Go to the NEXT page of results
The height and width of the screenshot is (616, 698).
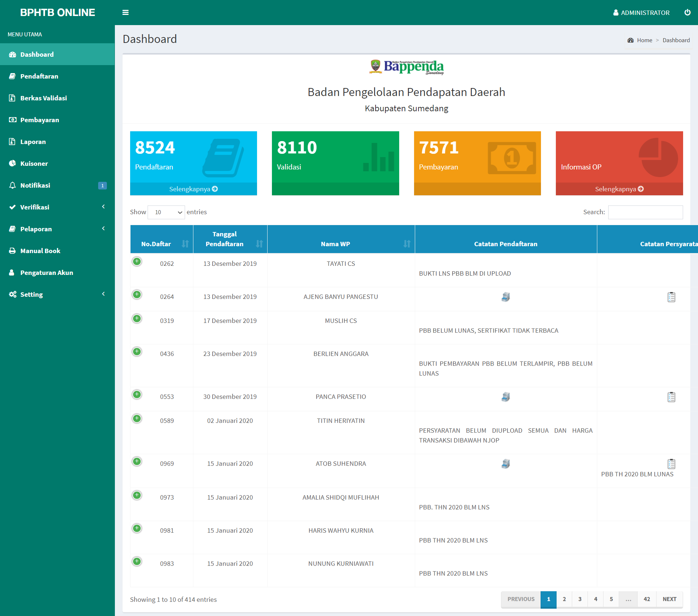coord(669,599)
